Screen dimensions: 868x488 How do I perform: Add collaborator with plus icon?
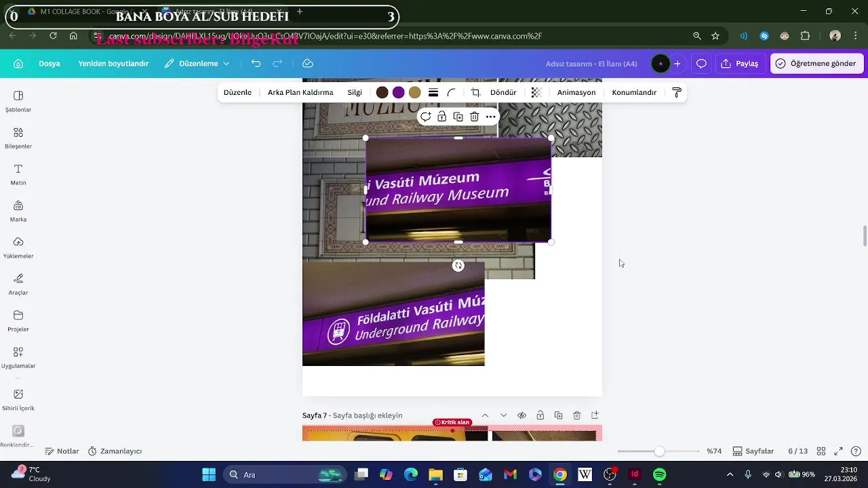pos(677,64)
